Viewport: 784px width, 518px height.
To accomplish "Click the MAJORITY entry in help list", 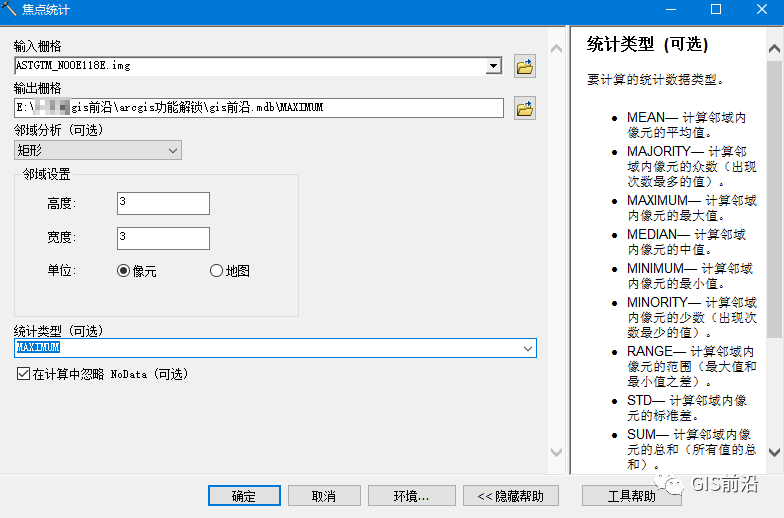I will 692,166.
